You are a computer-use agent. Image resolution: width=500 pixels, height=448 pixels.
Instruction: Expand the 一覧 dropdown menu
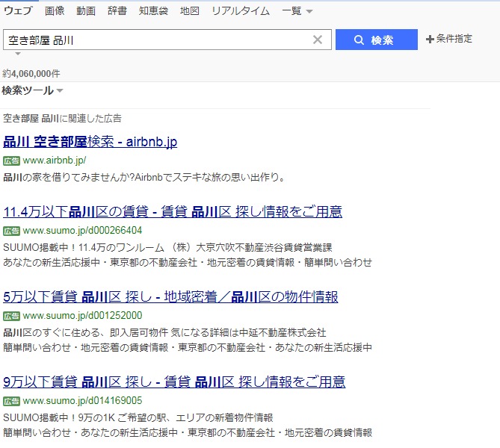click(x=297, y=11)
